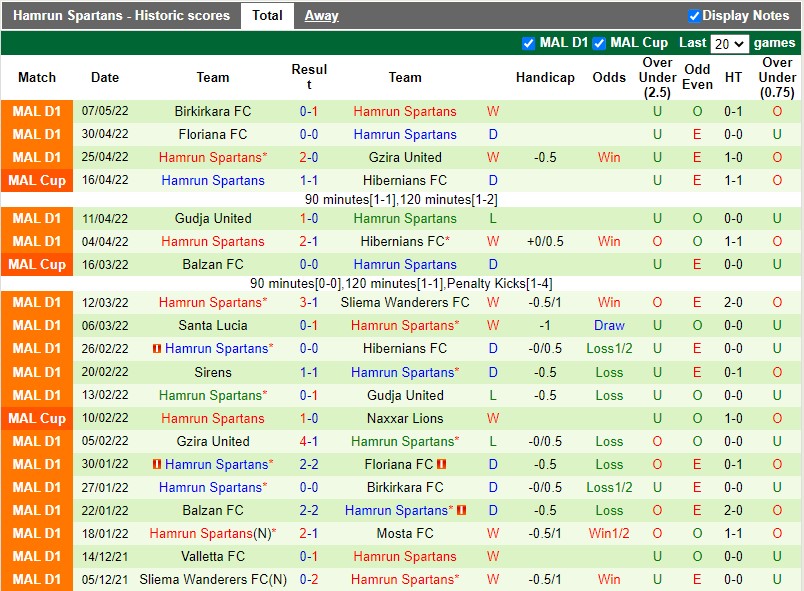Click the Handicap column header
This screenshot has height=591, width=804.
pyautogui.click(x=545, y=77)
